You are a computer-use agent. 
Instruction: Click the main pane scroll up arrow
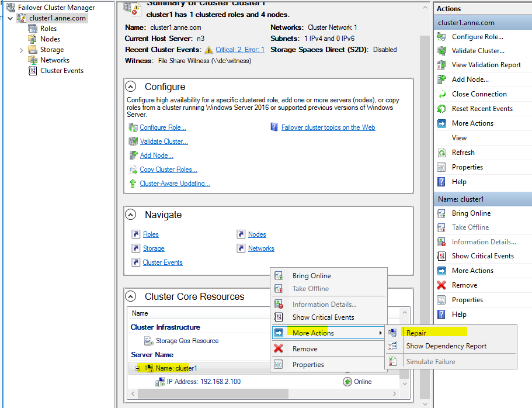tap(425, 7)
